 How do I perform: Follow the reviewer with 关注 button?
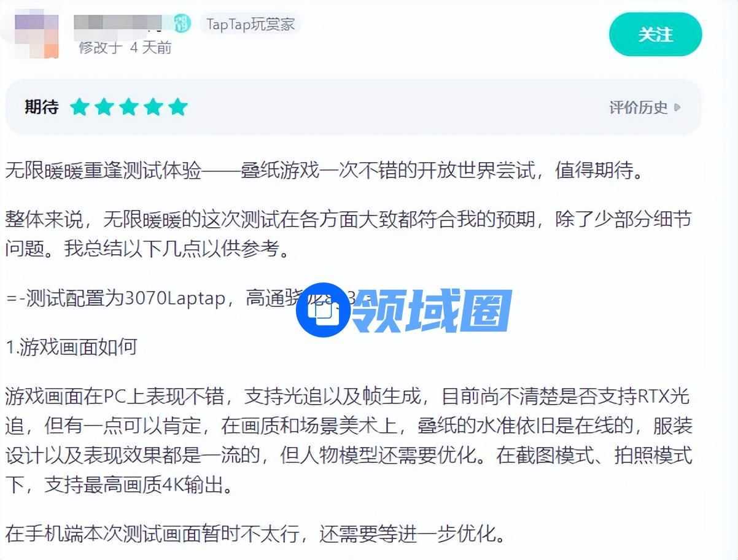(655, 34)
